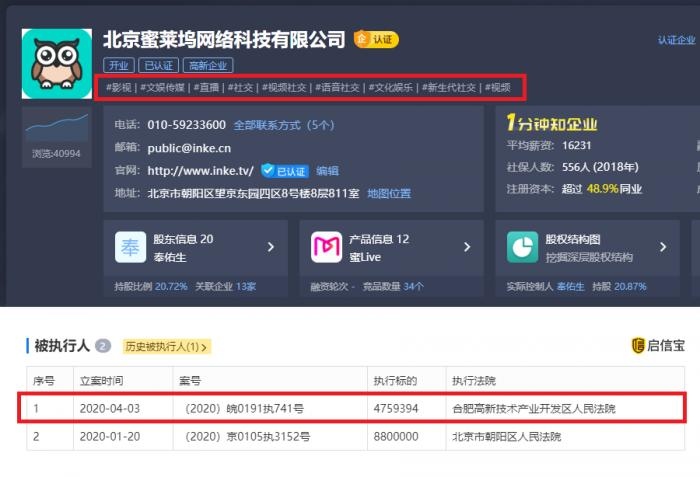
Task: Open the 股东信息 shareholder avatar icon
Action: tap(130, 246)
